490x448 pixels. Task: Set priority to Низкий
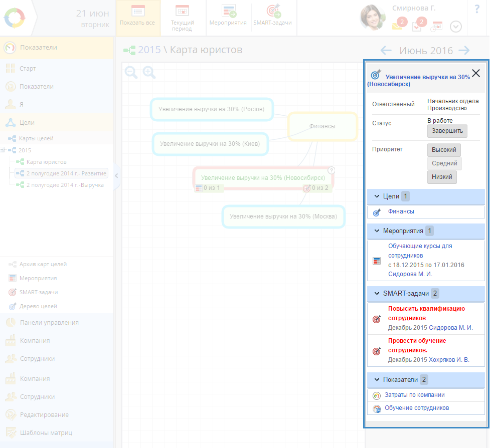click(442, 177)
